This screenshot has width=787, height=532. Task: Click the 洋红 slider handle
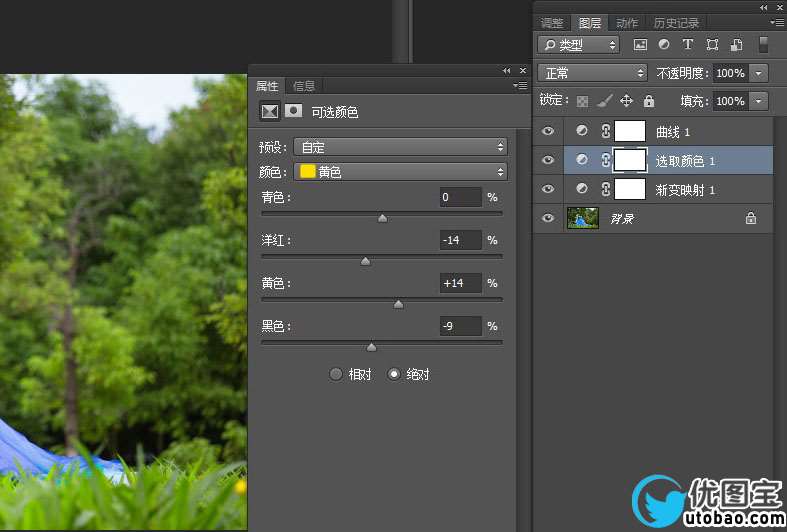[365, 261]
